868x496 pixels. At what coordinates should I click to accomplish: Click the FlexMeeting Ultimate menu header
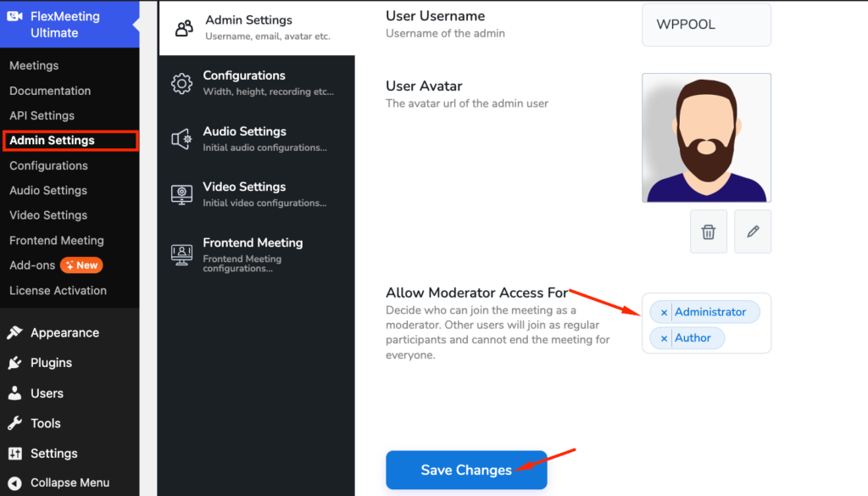[x=70, y=25]
